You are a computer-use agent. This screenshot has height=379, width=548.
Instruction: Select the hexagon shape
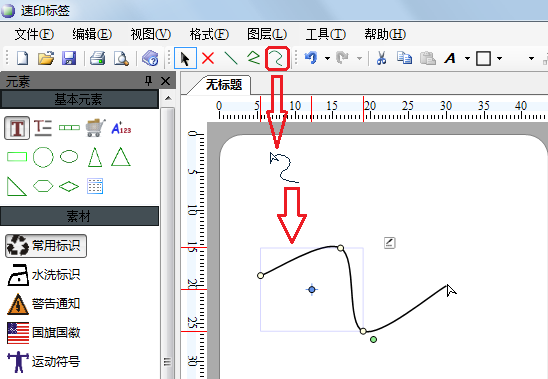43,186
